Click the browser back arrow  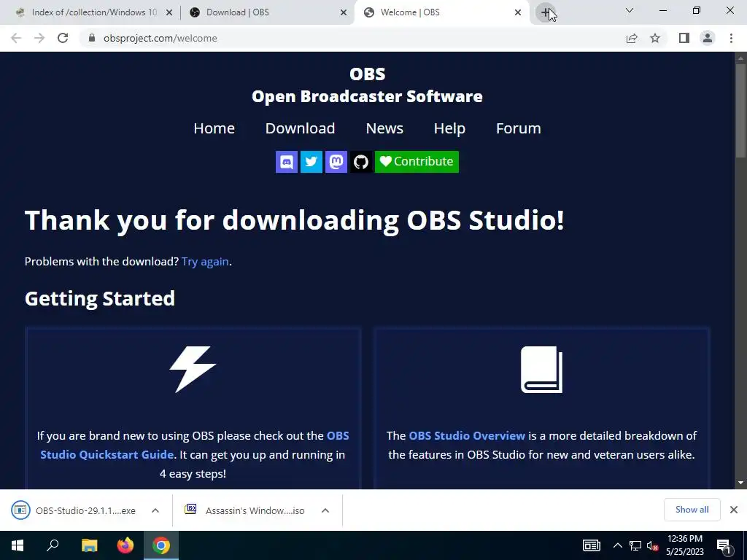[16, 38]
